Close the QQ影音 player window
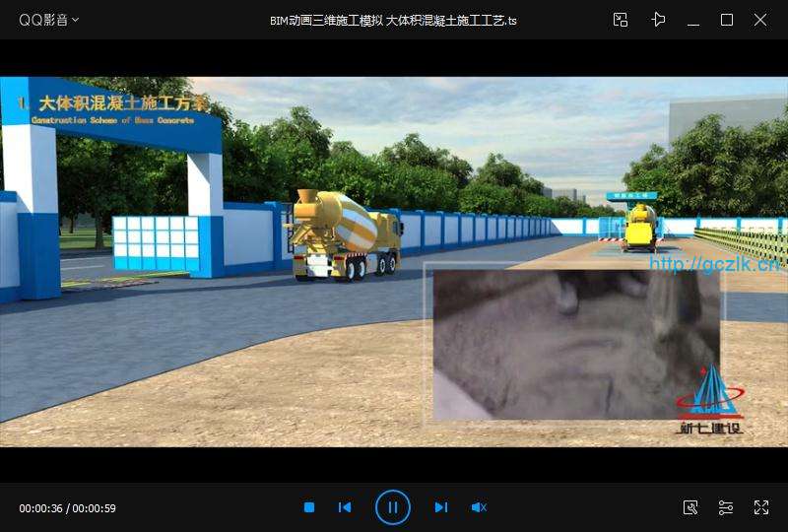 760,20
